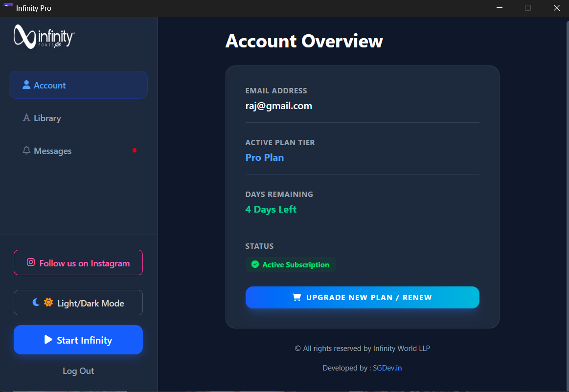Image resolution: width=569 pixels, height=392 pixels.
Task: Close the Infinity Pro window
Action: (556, 8)
